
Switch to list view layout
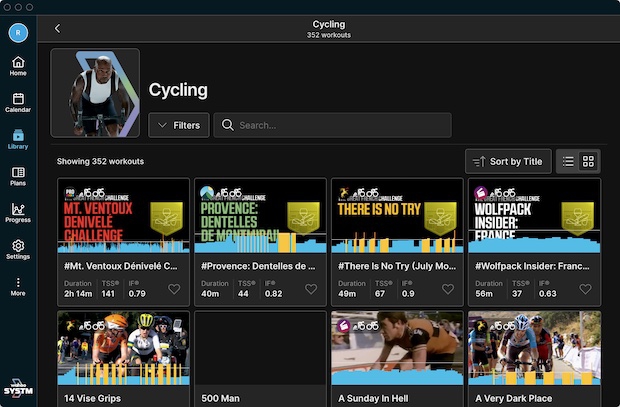pos(568,161)
